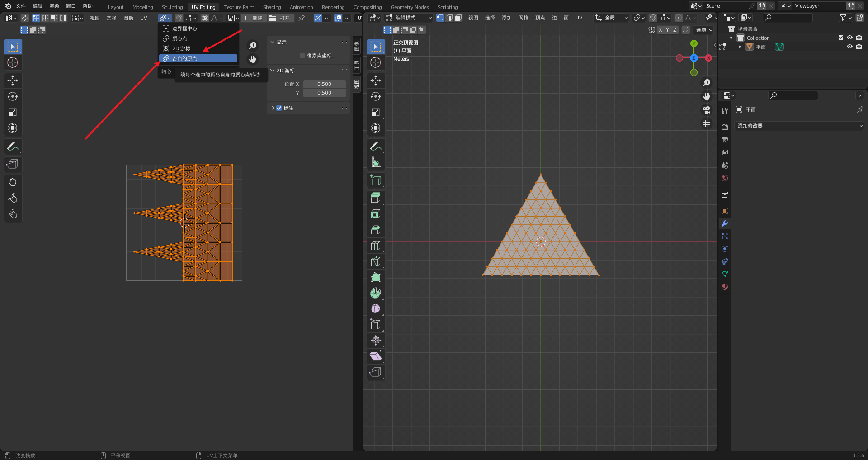
Task: Choose 质心点 pivot option
Action: [x=198, y=38]
